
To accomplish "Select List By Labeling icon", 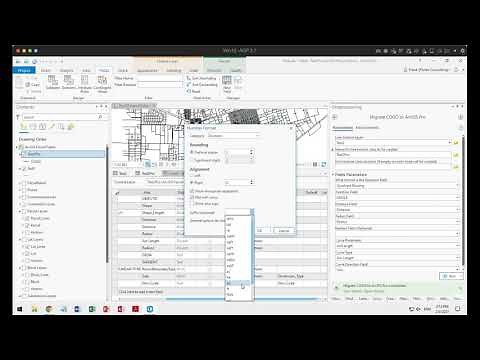I will pos(71,126).
